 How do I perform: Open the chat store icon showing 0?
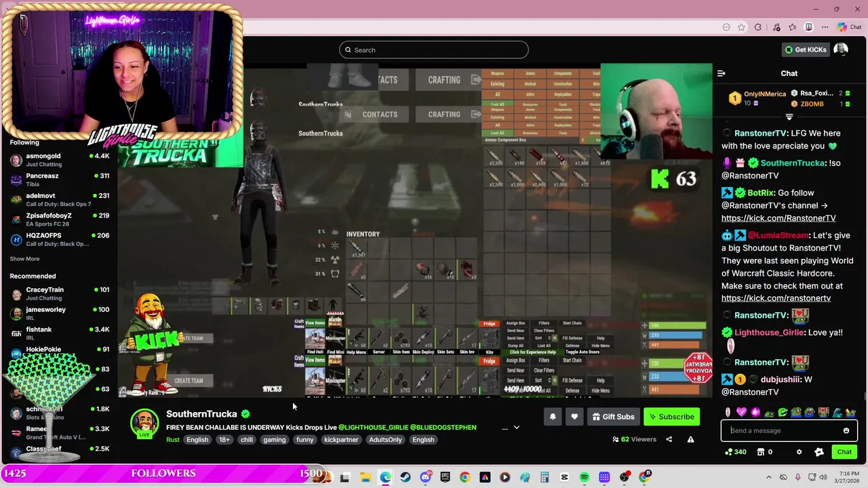click(x=764, y=452)
